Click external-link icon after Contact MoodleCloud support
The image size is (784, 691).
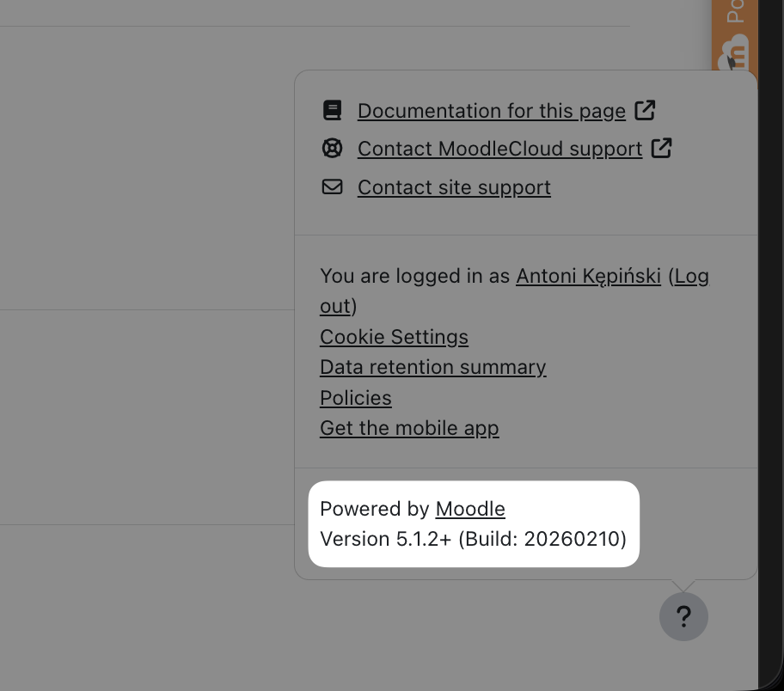[x=661, y=148]
